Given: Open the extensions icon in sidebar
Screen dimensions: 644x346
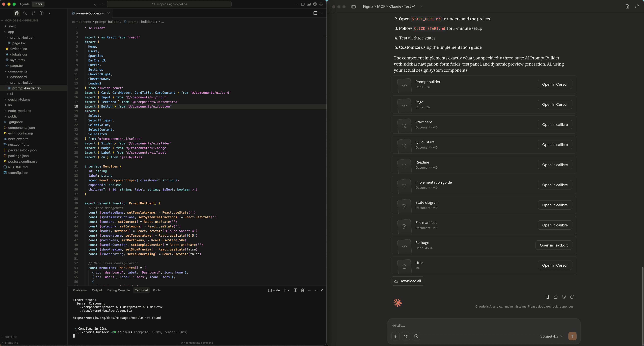Looking at the screenshot, I should 41,13.
